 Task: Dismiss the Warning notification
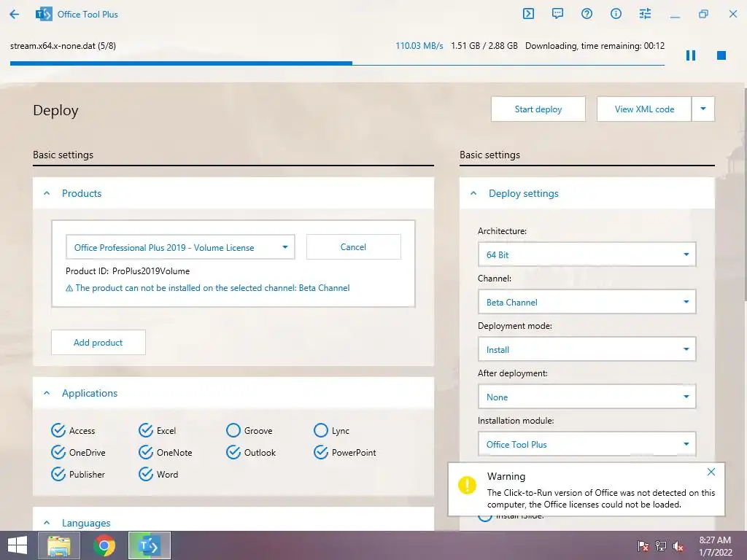[x=711, y=472]
